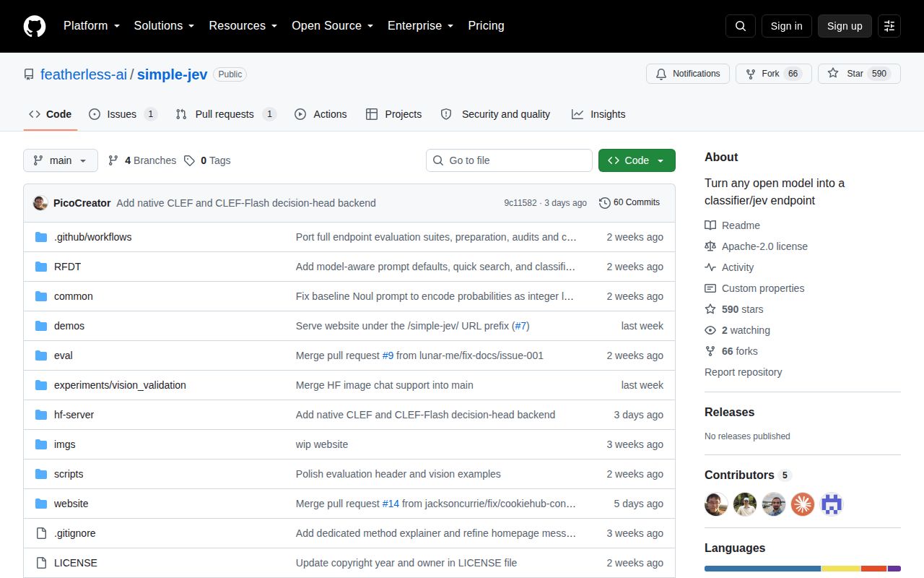Image resolution: width=924 pixels, height=578 pixels.
Task: Expand the main branch selector
Action: pyautogui.click(x=61, y=160)
